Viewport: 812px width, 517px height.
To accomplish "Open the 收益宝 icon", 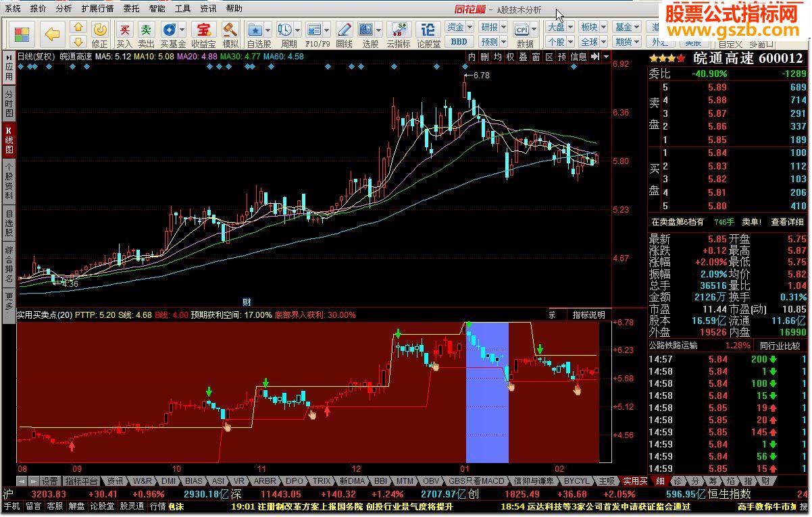I will pos(203,29).
